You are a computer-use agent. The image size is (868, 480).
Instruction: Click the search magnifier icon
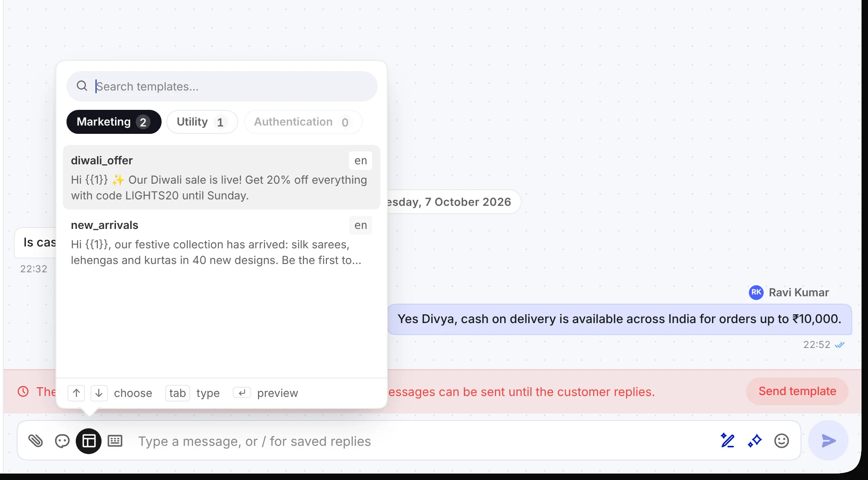point(82,86)
